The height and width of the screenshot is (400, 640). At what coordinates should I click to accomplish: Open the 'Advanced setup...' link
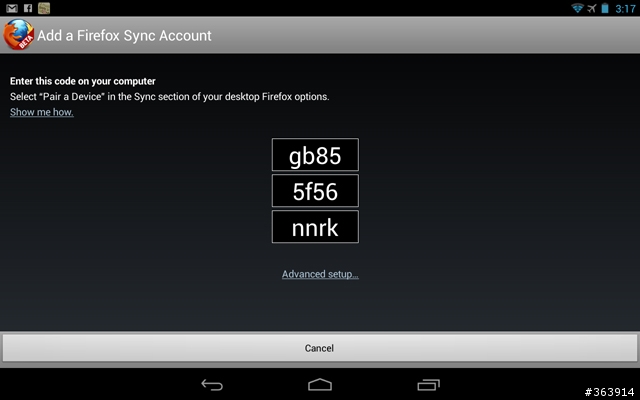320,274
